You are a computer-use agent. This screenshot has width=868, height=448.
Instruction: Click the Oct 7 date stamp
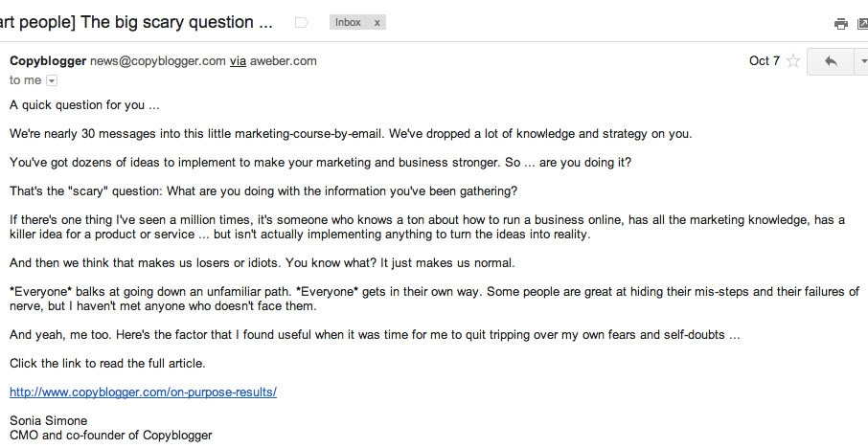pos(765,61)
